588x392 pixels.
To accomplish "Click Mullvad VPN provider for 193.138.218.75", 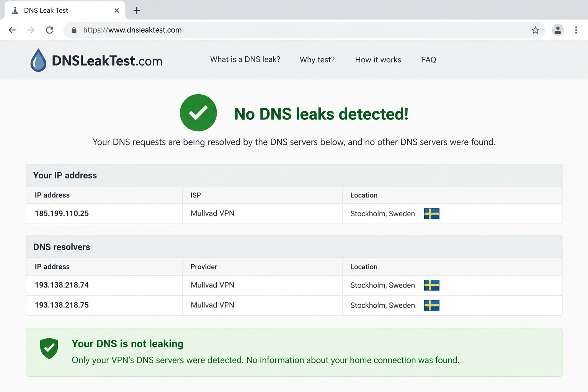I will (x=212, y=305).
